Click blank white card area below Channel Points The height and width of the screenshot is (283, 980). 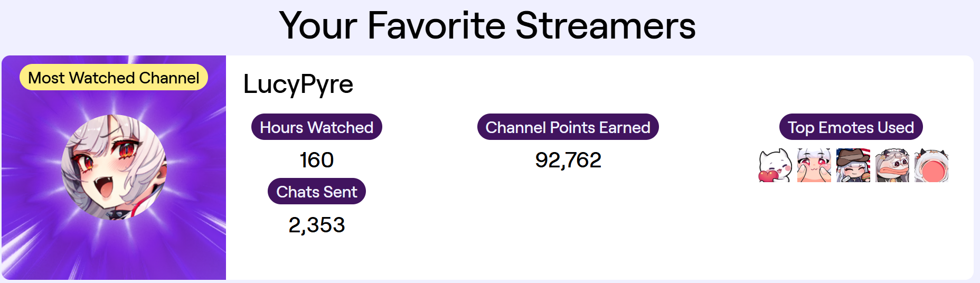click(x=568, y=227)
